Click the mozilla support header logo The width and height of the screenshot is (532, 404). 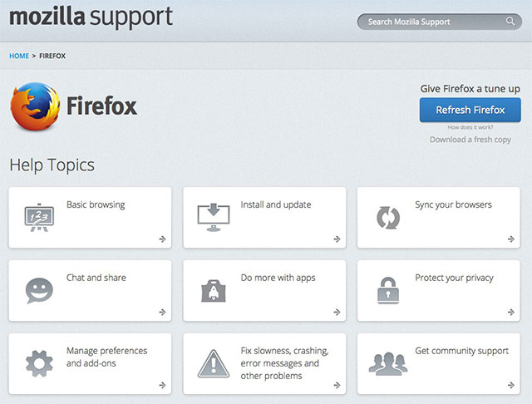tap(91, 17)
